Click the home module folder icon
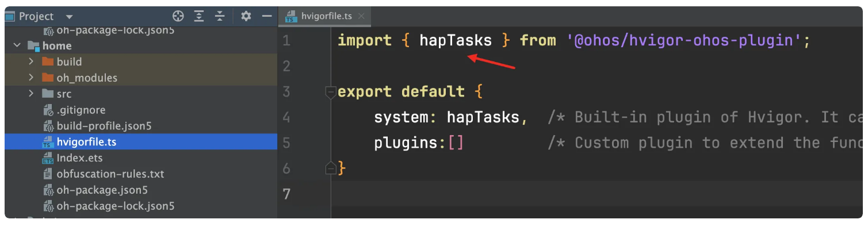The height and width of the screenshot is (227, 868). click(x=33, y=46)
